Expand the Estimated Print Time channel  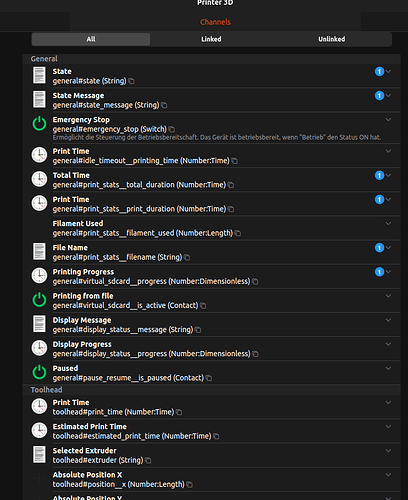(388, 426)
